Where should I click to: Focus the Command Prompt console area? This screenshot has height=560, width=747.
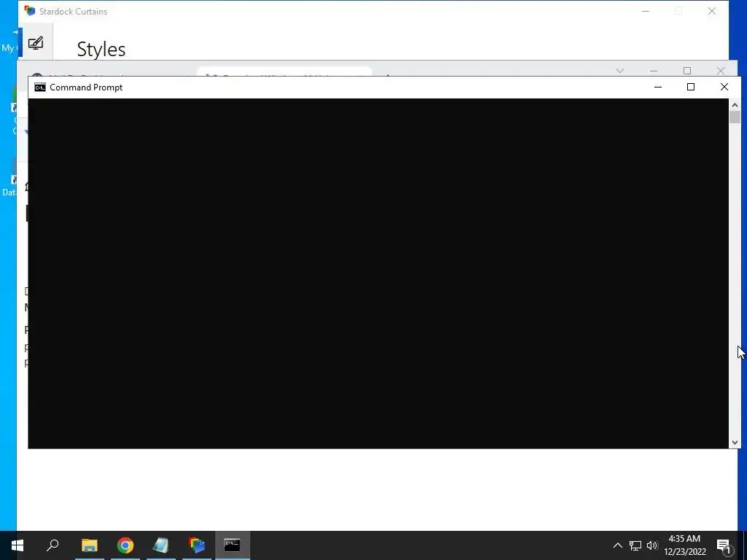[x=379, y=273]
